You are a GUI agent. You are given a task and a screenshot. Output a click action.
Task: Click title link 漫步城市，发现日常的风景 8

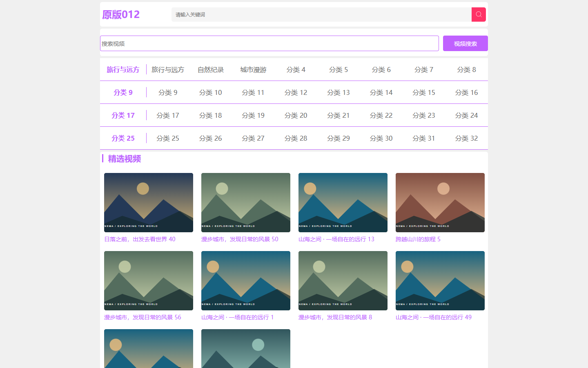coord(335,317)
